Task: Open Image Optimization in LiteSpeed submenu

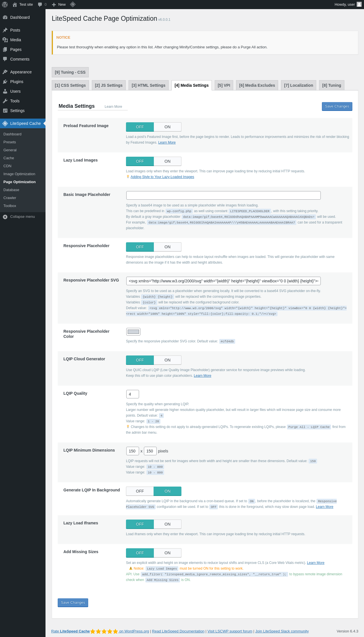Action: point(19,174)
